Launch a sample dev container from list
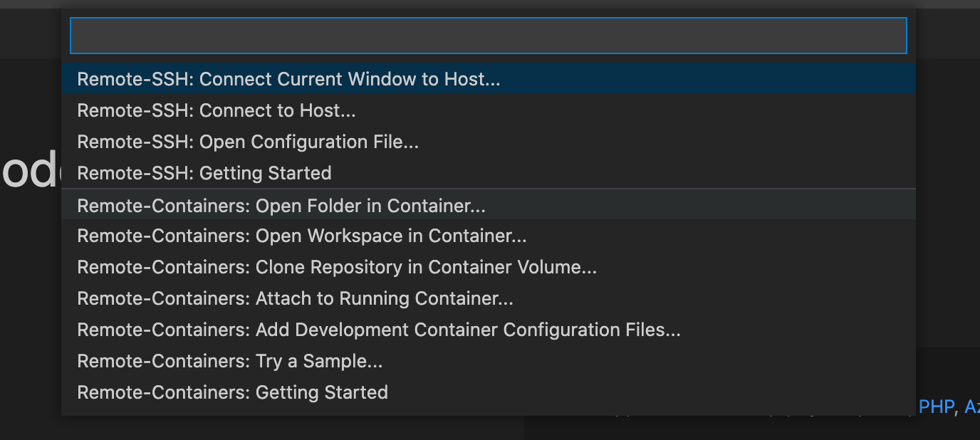The image size is (980, 440). tap(230, 361)
